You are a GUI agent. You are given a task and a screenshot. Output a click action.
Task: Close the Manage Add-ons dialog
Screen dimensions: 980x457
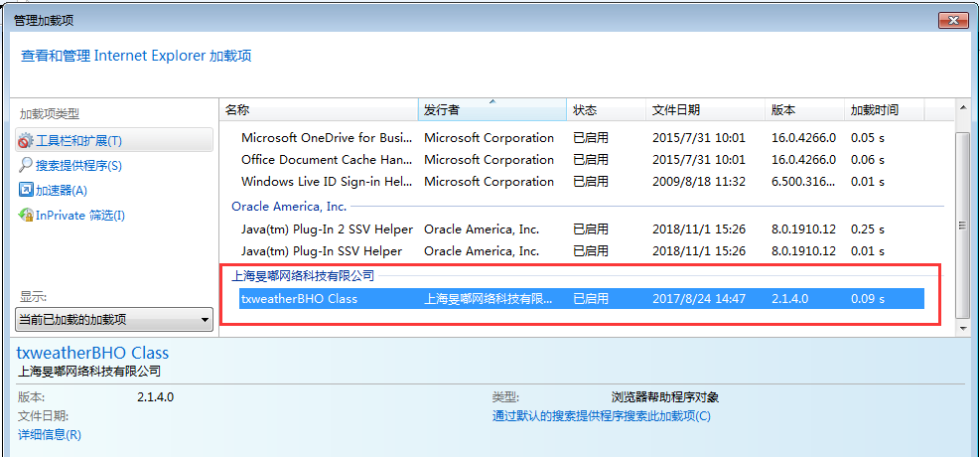point(952,20)
